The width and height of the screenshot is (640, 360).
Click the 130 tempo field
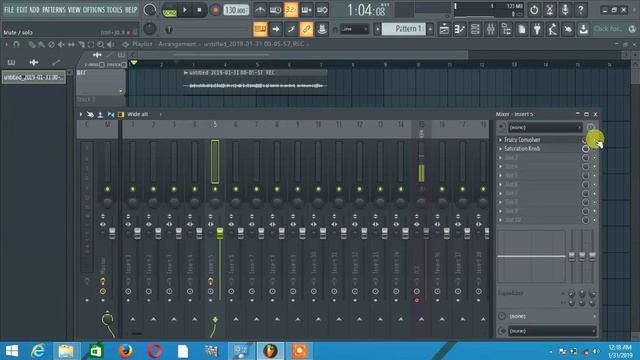pyautogui.click(x=236, y=10)
